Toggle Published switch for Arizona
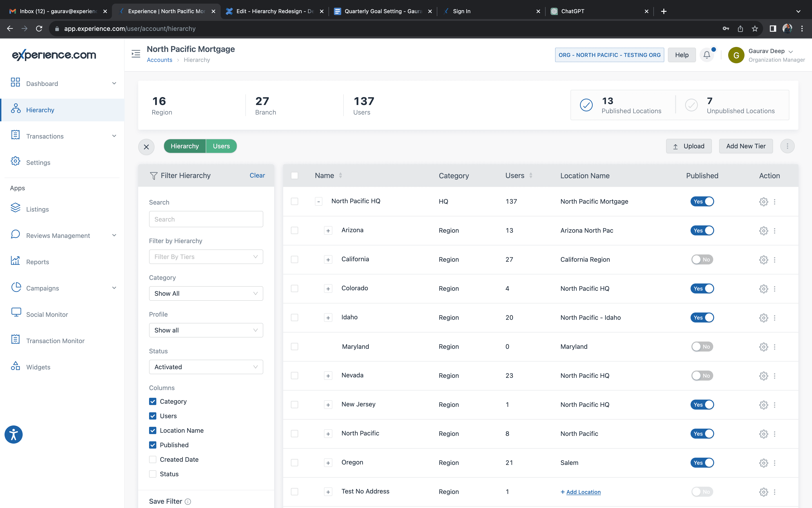 (702, 230)
